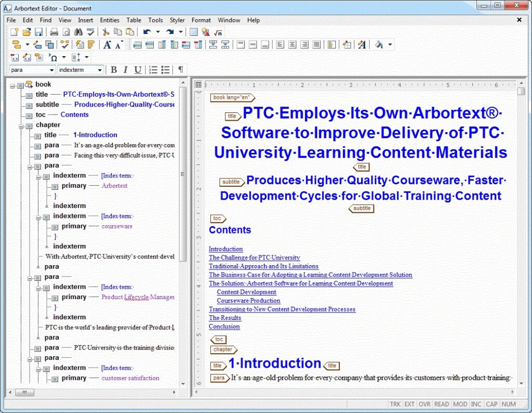Open the Window menu
532x413 pixels.
229,20
